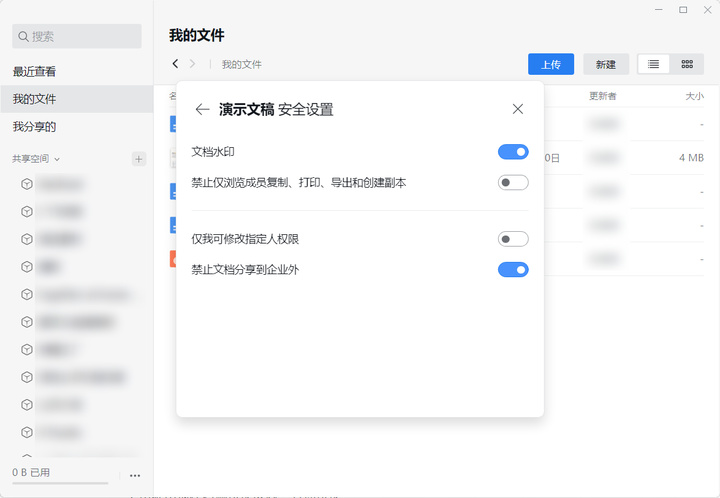The image size is (720, 498).
Task: Enable 禁止仅浏览成员复制、打印 toggle
Action: (x=513, y=183)
